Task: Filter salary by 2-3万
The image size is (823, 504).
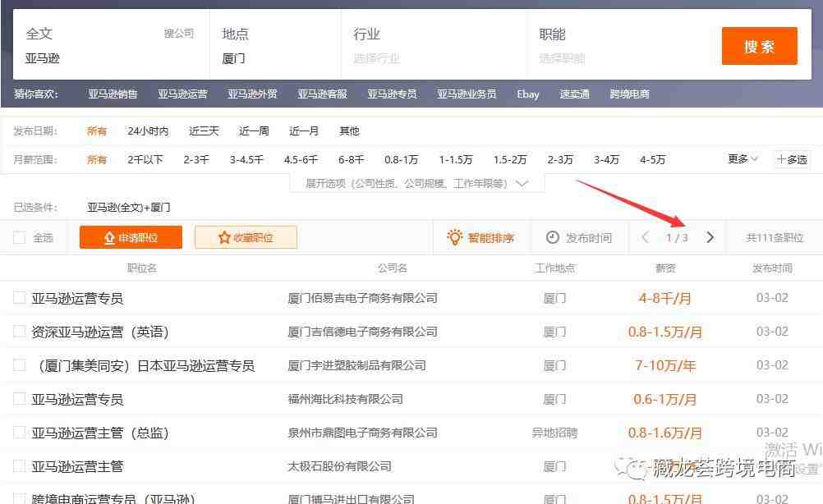Action: (560, 159)
